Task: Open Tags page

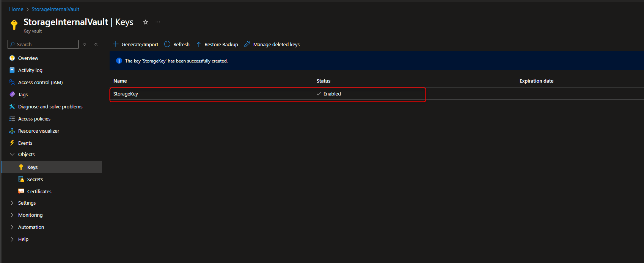Action: (x=23, y=94)
